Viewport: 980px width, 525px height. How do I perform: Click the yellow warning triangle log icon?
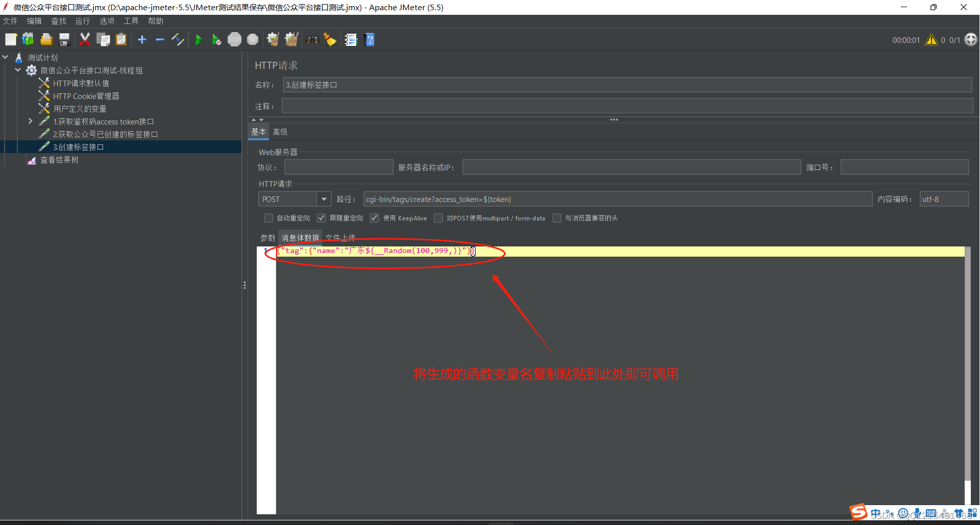pos(932,39)
